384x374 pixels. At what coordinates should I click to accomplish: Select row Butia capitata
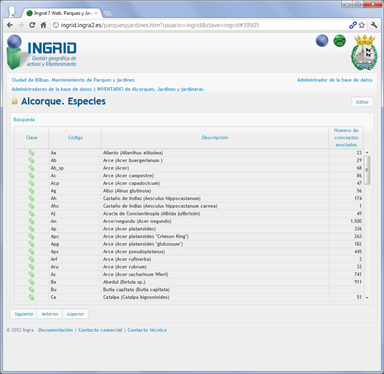(189, 290)
